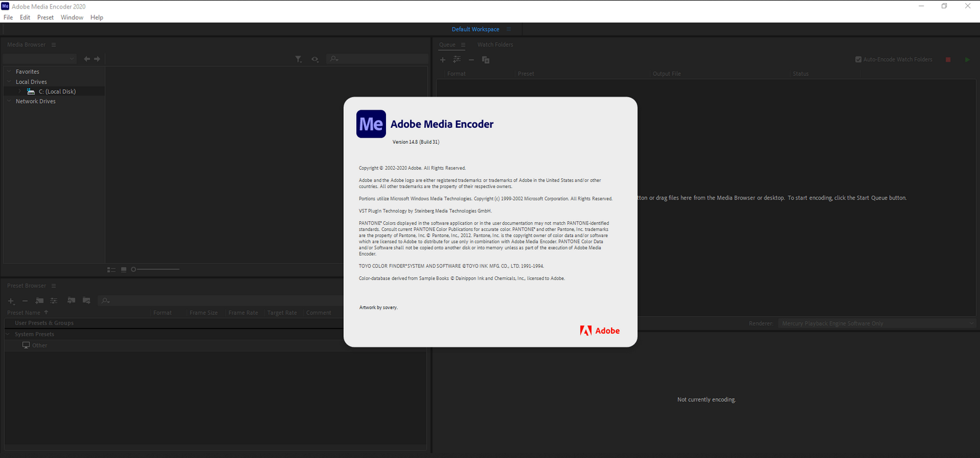
Task: Click the Me application logo in About dialog
Action: click(x=371, y=124)
